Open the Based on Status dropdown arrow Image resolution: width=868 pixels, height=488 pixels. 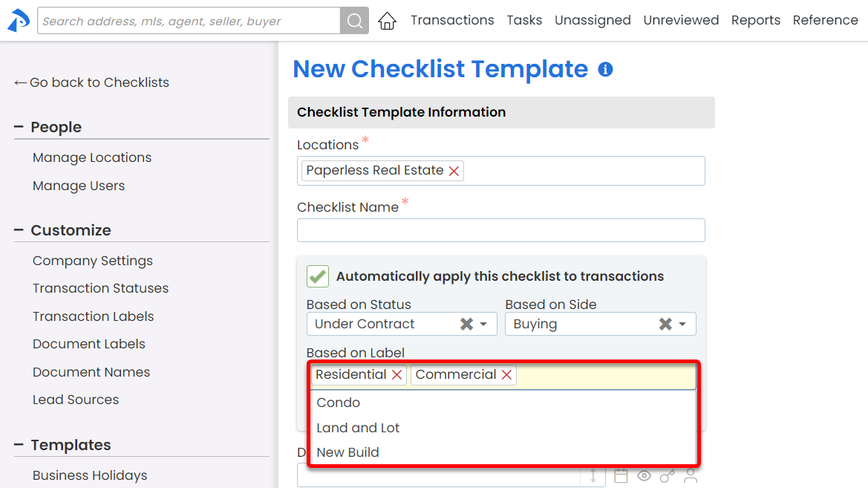(483, 325)
